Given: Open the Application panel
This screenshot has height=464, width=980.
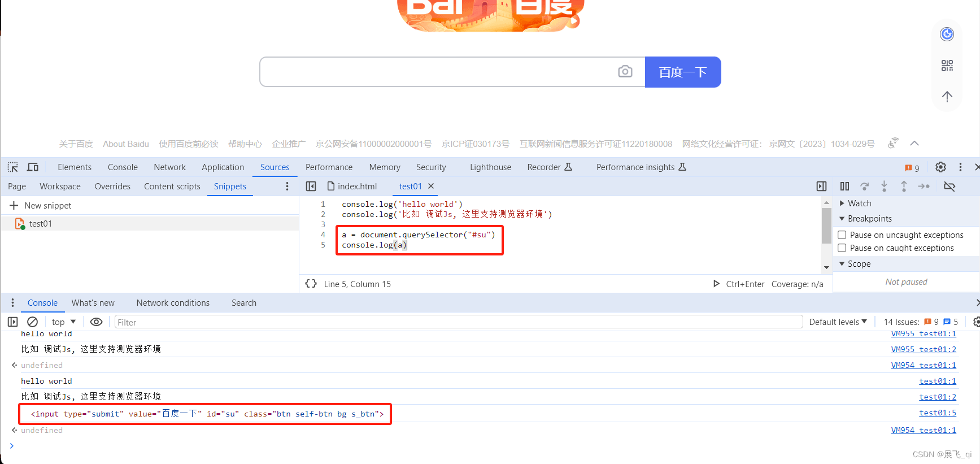Looking at the screenshot, I should 223,167.
